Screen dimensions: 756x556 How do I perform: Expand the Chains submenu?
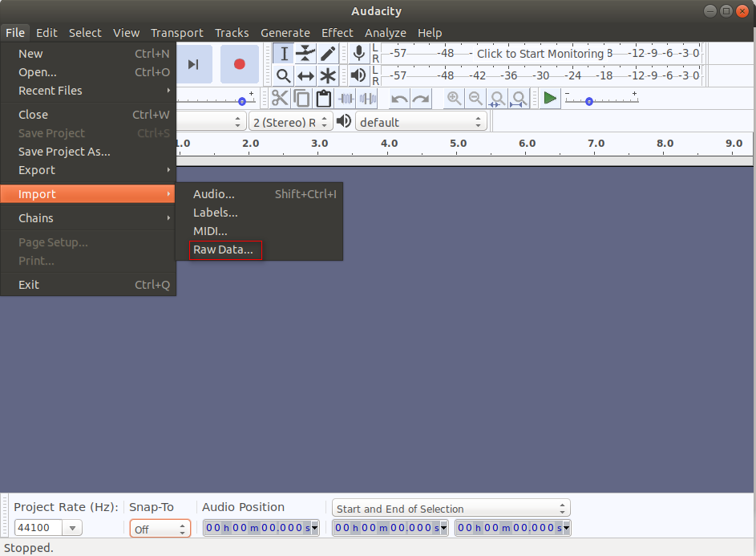coord(88,218)
